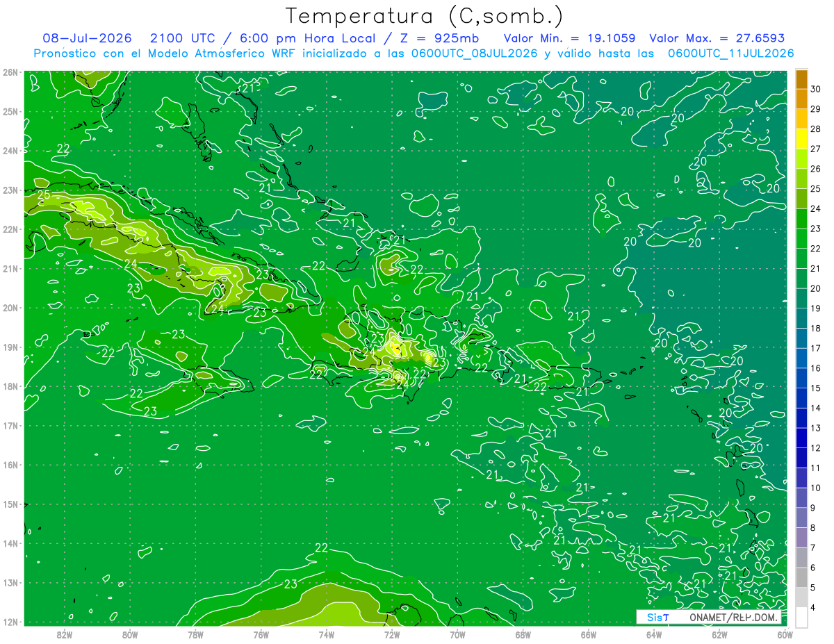Click the '80W' longitude axis label
This screenshot has width=834, height=644.
click(x=130, y=634)
